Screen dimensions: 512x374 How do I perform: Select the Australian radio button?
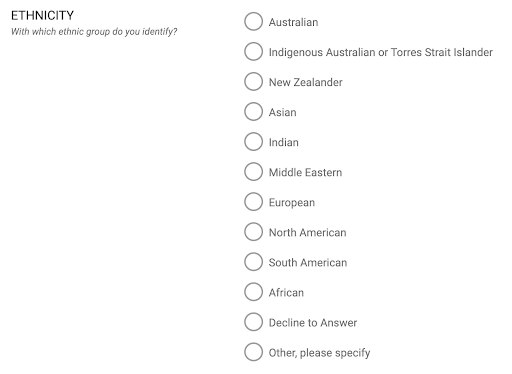pos(253,22)
